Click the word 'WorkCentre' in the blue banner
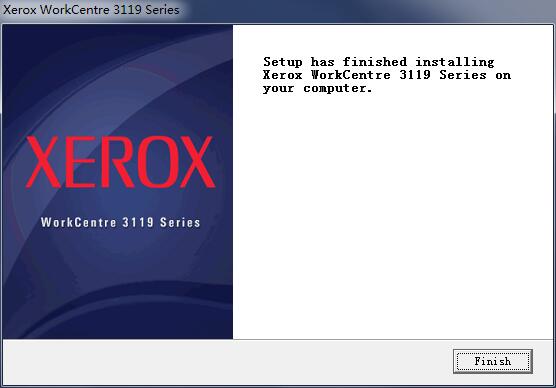The height and width of the screenshot is (388, 556). pos(78,222)
